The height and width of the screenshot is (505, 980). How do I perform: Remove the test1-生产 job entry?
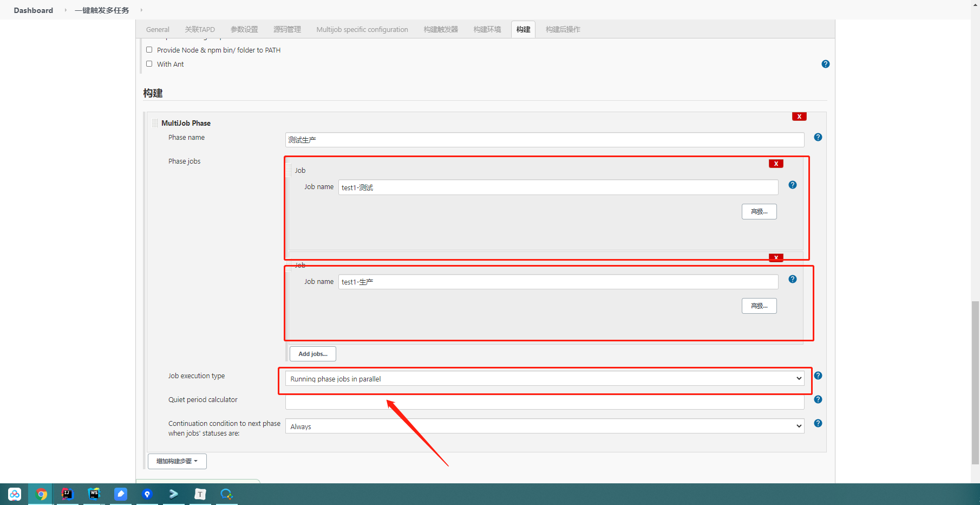[776, 257]
